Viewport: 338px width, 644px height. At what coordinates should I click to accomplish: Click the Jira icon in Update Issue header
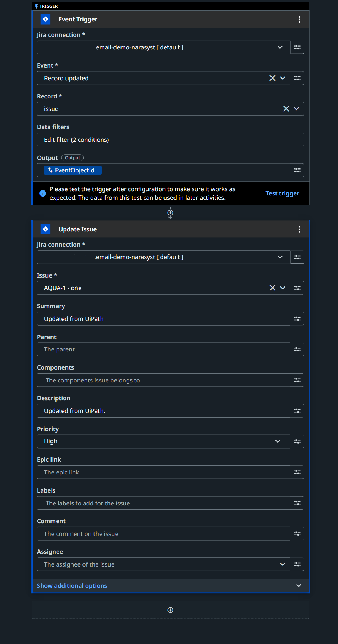pos(45,229)
